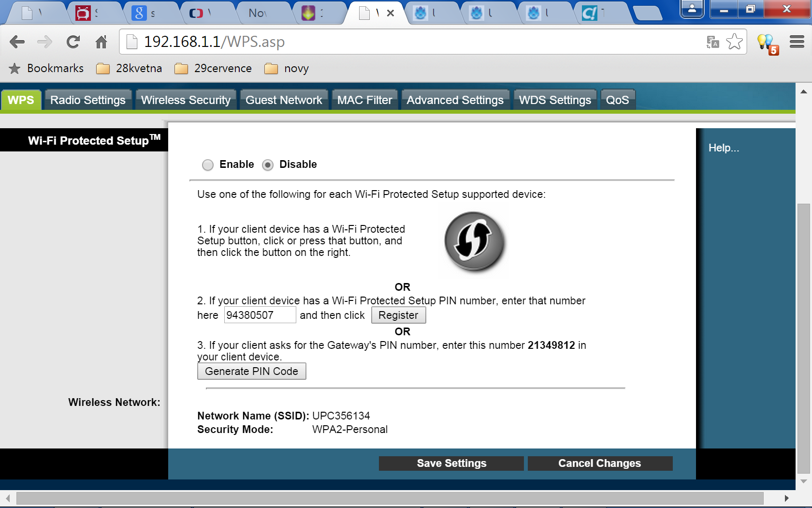
Task: Click Save Settings
Action: click(x=451, y=463)
